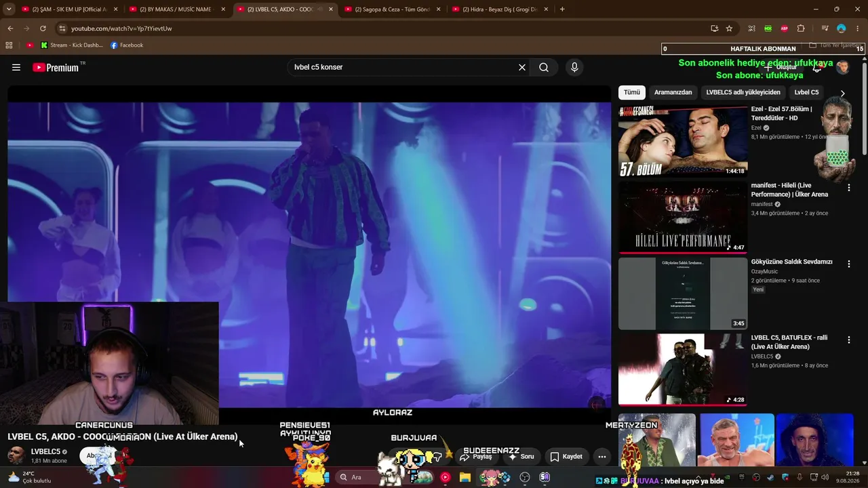The height and width of the screenshot is (488, 868).
Task: Click the address bar URL
Action: (121, 28)
